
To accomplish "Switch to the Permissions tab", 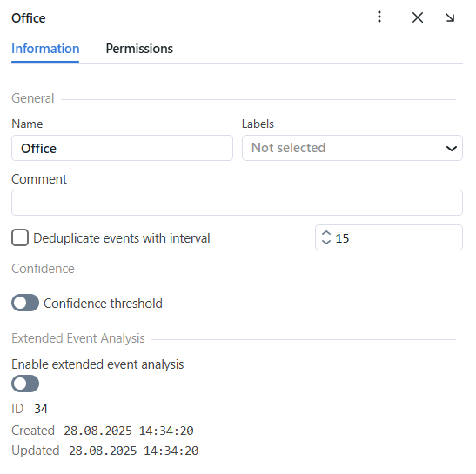I will [x=139, y=49].
